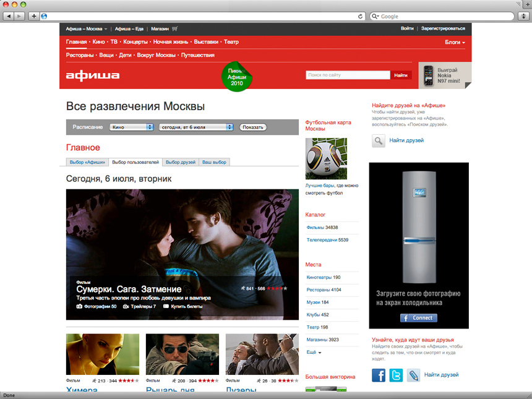This screenshot has width=532, height=399.
Task: Open Трейлеры 7 video icon link
Action: click(139, 306)
